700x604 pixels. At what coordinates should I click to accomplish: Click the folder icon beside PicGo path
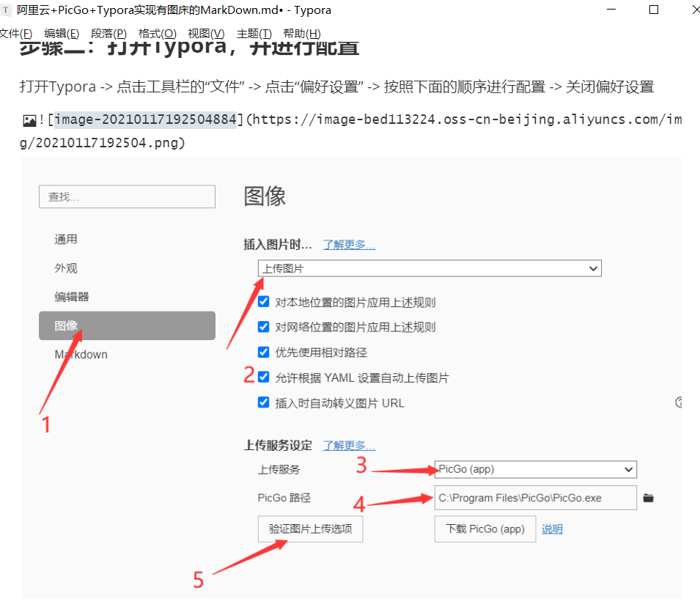648,498
